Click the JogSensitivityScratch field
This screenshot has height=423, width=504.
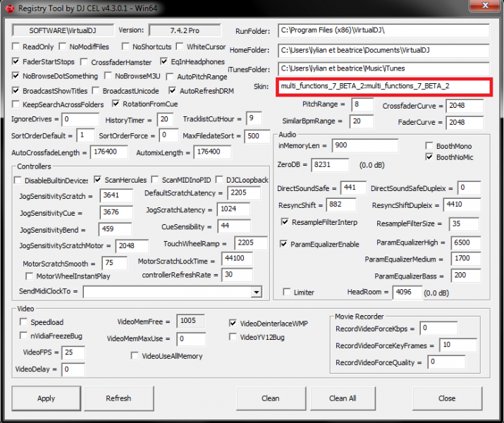click(116, 196)
